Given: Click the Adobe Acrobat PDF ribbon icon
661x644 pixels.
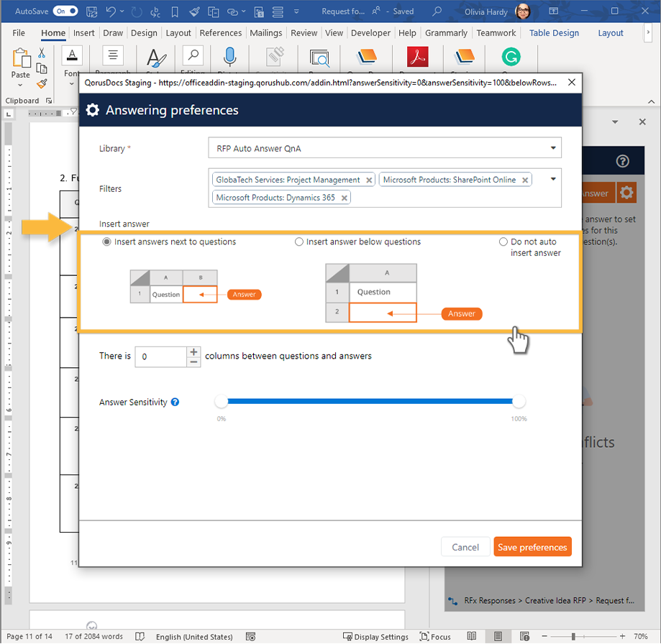Looking at the screenshot, I should coord(417,57).
